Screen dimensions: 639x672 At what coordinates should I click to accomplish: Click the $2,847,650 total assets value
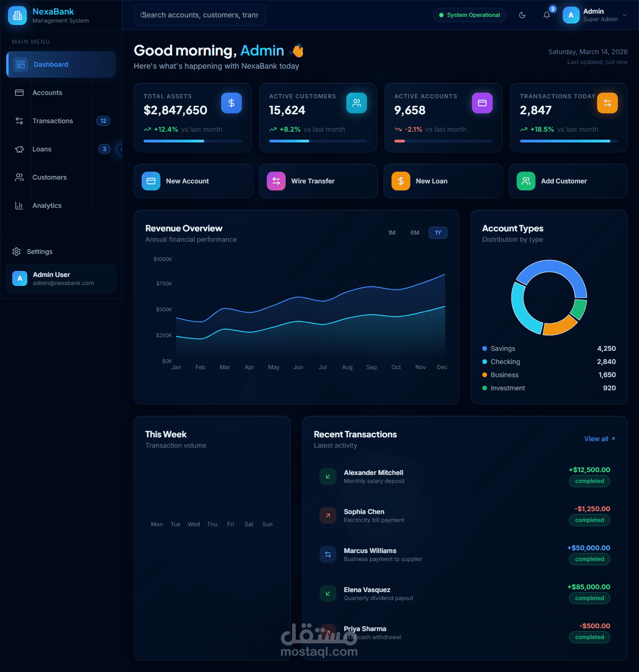[x=176, y=110]
